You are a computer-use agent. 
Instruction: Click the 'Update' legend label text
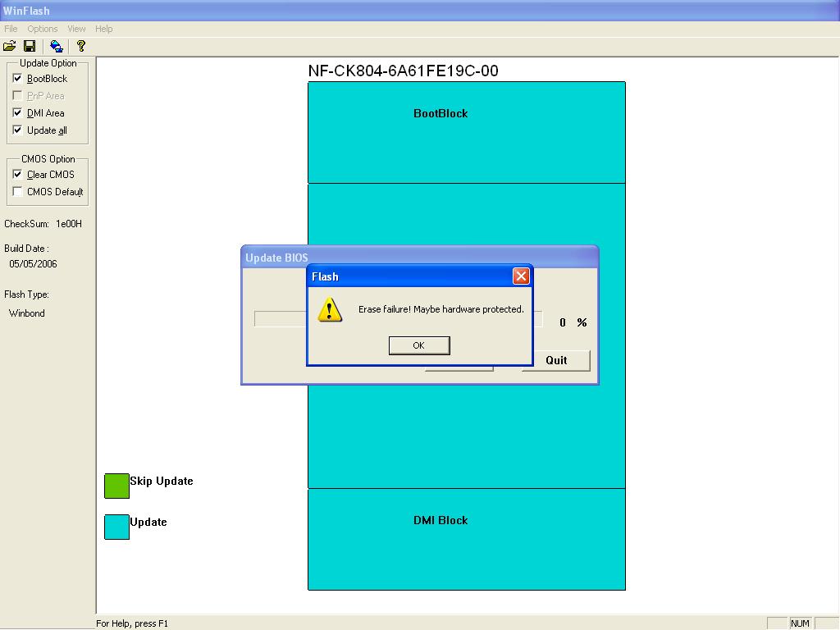point(148,522)
